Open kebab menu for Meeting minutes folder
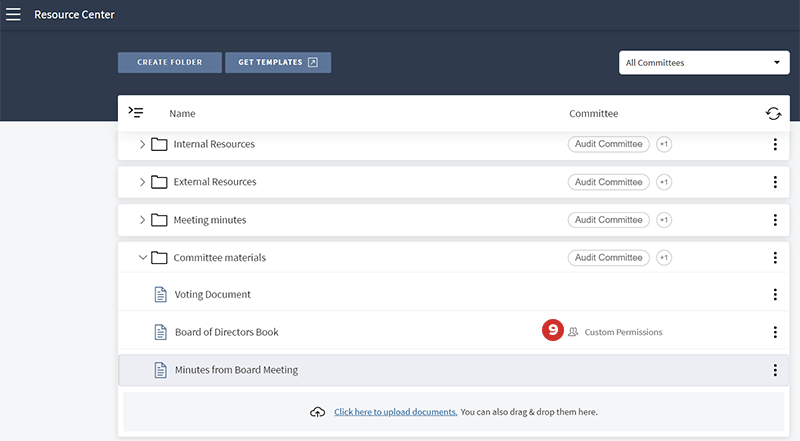This screenshot has width=800, height=441. click(x=775, y=220)
